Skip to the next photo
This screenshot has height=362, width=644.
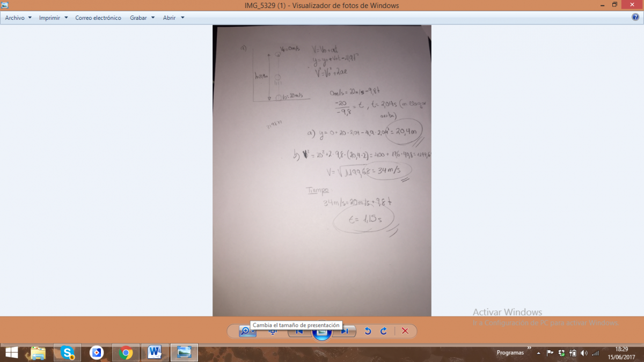coord(345,331)
